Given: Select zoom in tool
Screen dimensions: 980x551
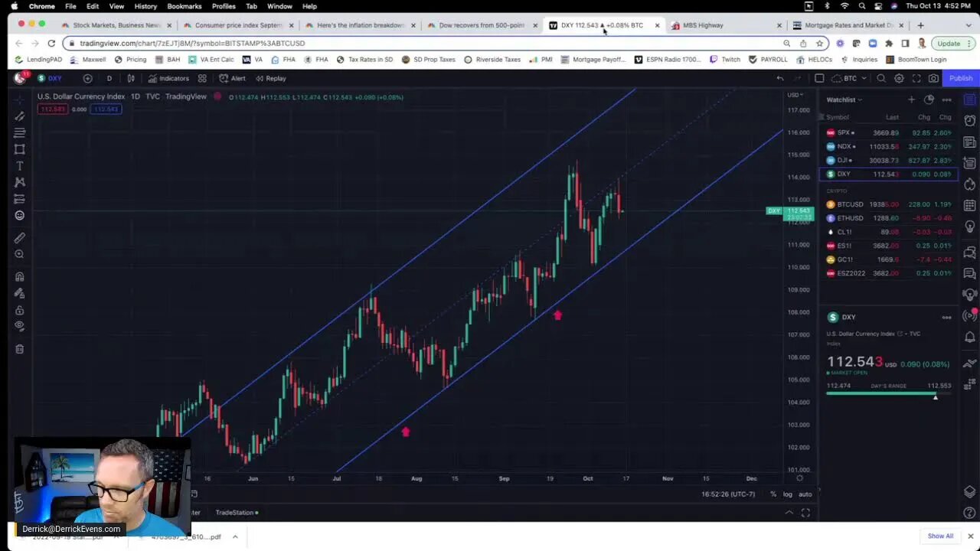Looking at the screenshot, I should pyautogui.click(x=20, y=254).
